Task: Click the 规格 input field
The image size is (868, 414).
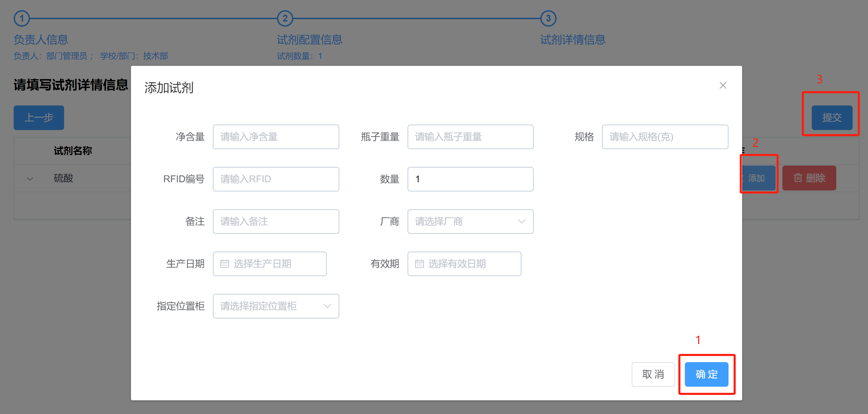Action: (665, 137)
